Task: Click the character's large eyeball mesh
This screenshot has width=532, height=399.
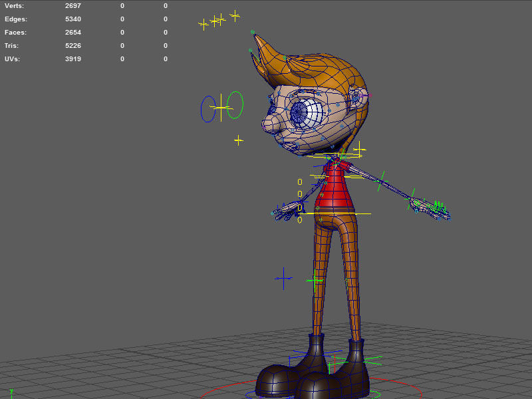Action: 307,114
